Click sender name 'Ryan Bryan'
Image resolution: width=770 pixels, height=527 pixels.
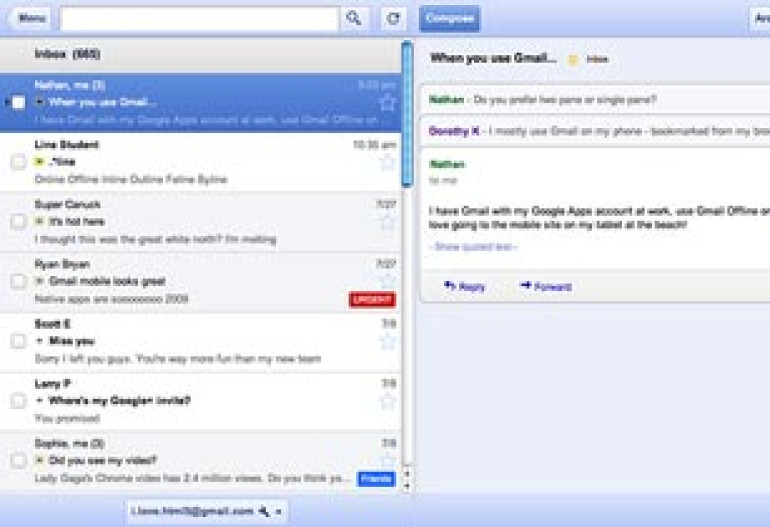point(62,264)
